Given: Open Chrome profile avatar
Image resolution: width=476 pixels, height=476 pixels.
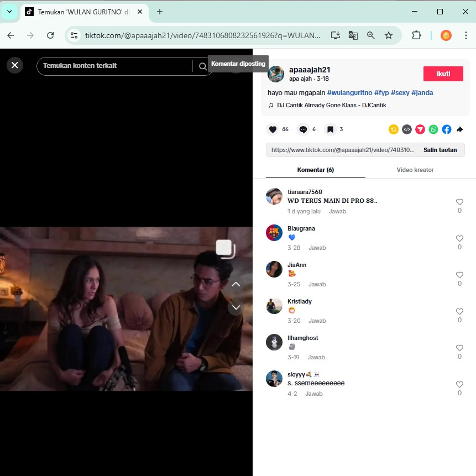Looking at the screenshot, I should click(x=446, y=35).
